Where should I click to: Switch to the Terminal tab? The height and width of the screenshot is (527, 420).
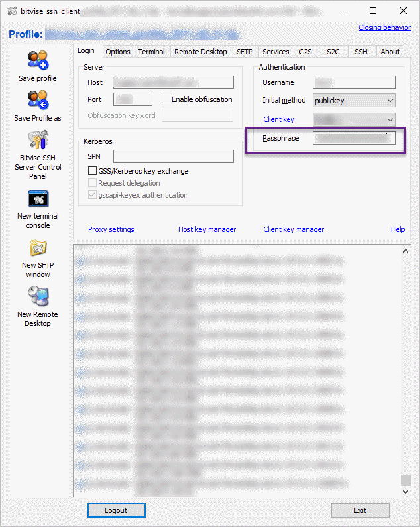pos(152,52)
